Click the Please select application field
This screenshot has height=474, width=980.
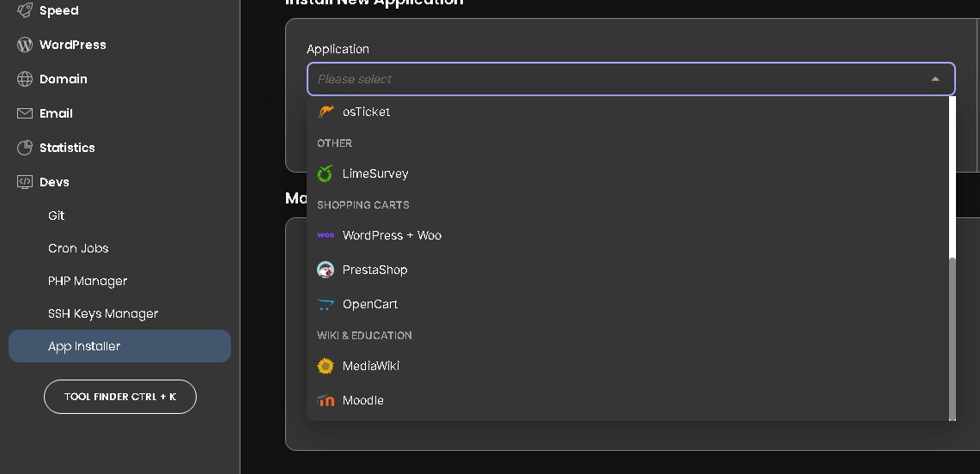[x=631, y=79]
